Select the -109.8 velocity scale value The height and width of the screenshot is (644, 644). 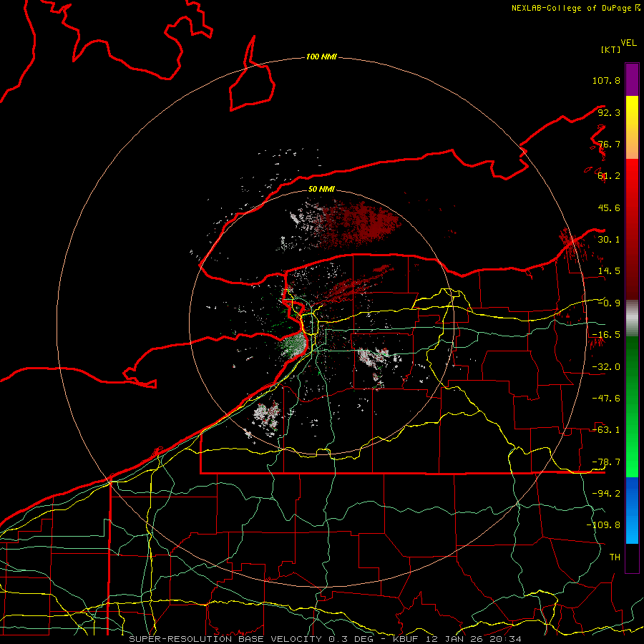point(603,525)
